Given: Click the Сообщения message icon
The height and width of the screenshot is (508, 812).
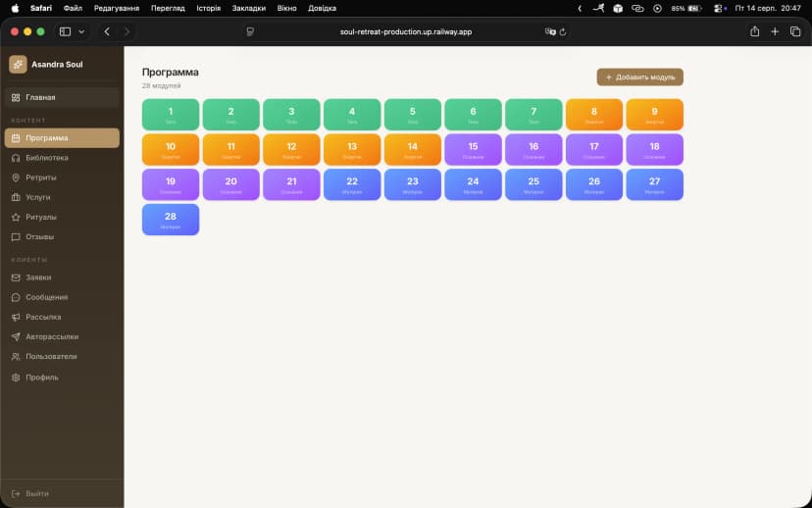Looking at the screenshot, I should [16, 297].
